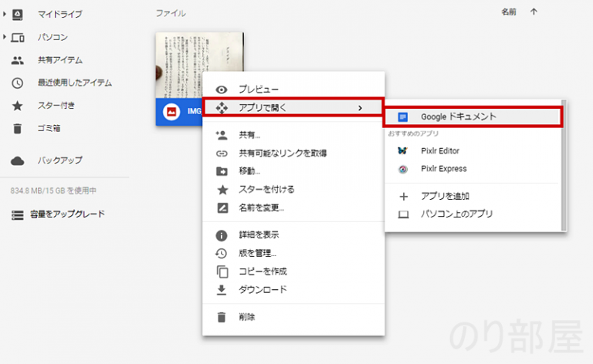
Task: Click the Pixlr Editor butterfly icon
Action: (402, 151)
